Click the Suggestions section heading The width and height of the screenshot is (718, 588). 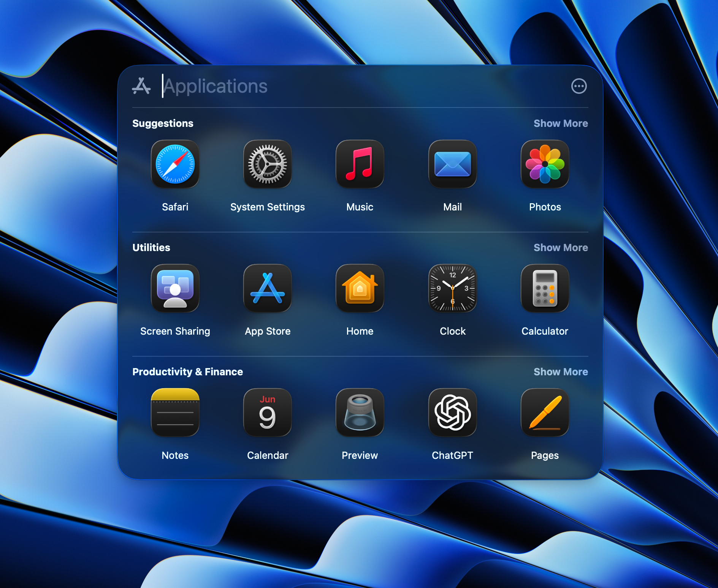(163, 123)
